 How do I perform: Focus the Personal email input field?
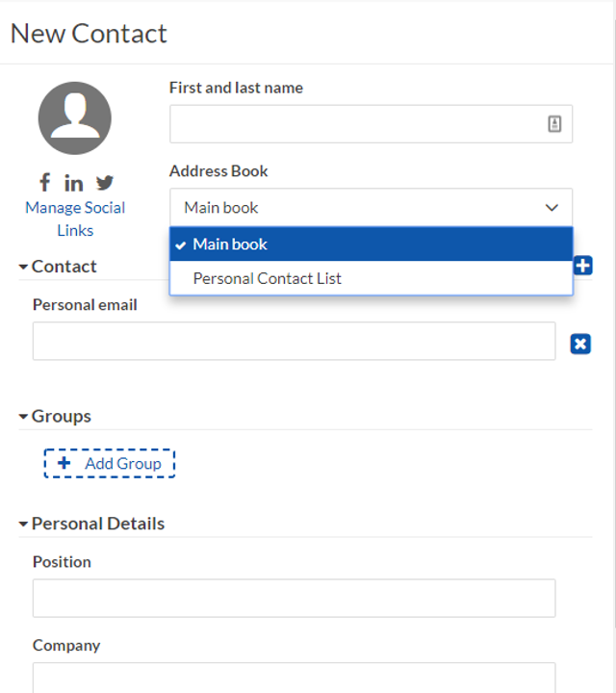pos(294,341)
